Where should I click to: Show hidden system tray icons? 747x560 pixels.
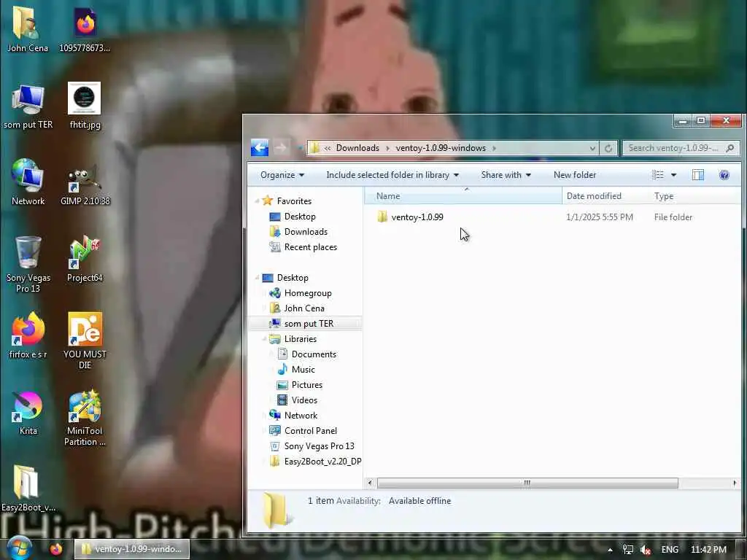611,550
